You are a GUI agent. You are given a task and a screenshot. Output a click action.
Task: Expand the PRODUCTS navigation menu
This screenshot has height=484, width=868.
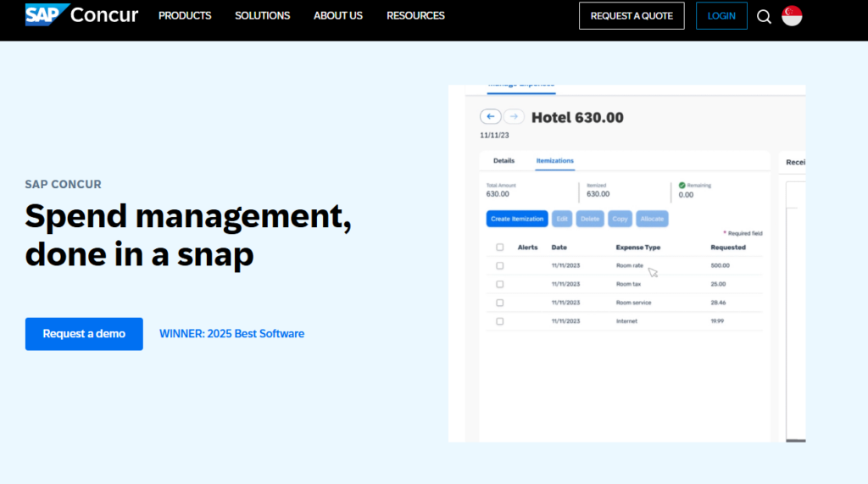coord(185,16)
